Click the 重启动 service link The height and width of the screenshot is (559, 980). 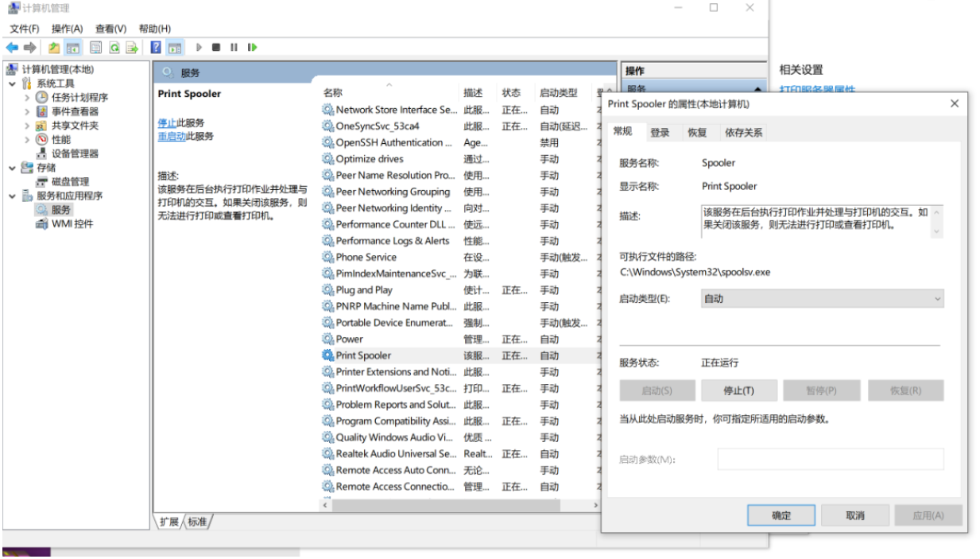coord(171,136)
